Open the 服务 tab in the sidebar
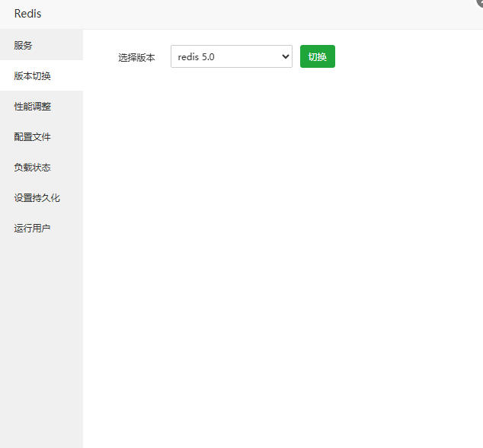This screenshot has height=448, width=483. tap(41, 45)
